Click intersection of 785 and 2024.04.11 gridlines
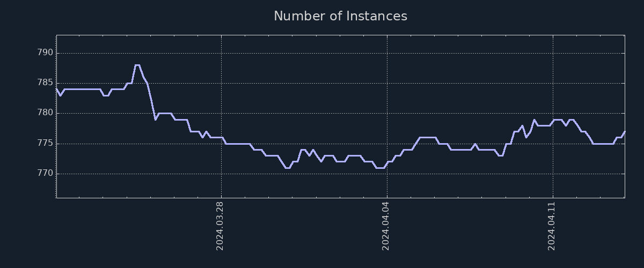Screen dimensions: 644x268 553,83
